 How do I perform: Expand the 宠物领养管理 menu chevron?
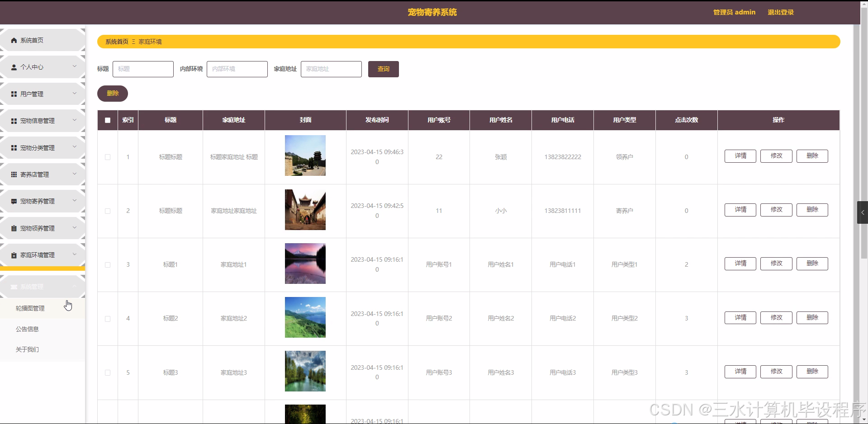[75, 227]
